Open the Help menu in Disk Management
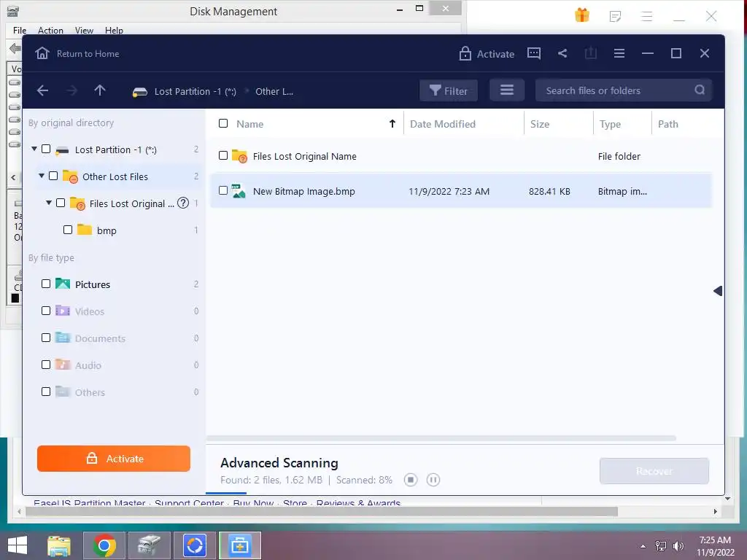 (x=114, y=30)
